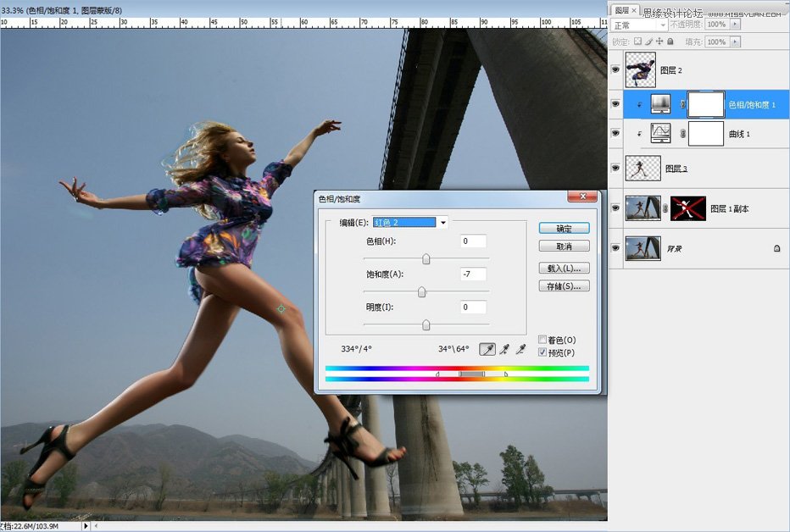Click the 载入(L)... button
790x532 pixels.
pyautogui.click(x=564, y=269)
